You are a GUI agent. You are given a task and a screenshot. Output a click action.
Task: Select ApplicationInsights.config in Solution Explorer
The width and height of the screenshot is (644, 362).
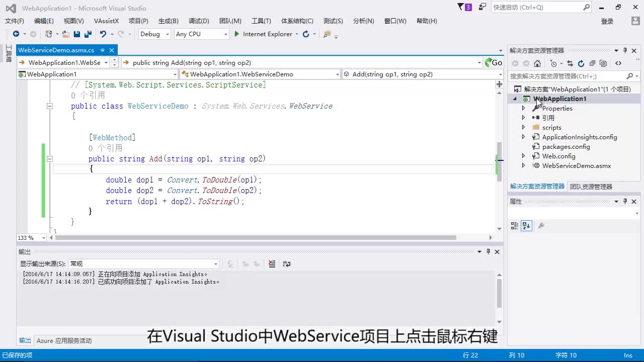click(580, 137)
